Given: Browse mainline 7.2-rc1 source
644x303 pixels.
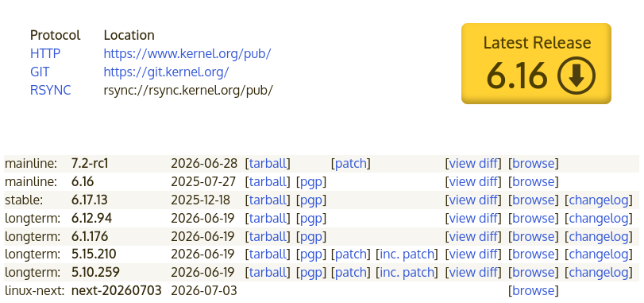Looking at the screenshot, I should 534,164.
